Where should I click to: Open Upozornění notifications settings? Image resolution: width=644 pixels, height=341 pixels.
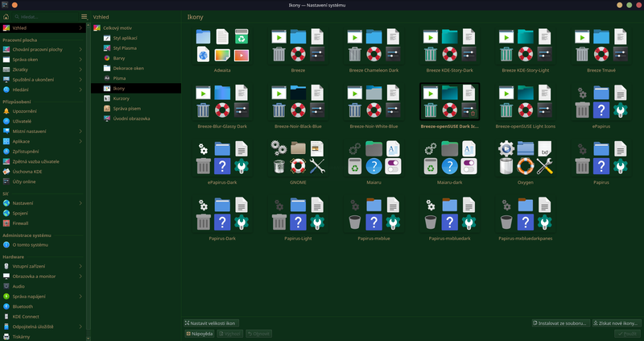click(26, 110)
